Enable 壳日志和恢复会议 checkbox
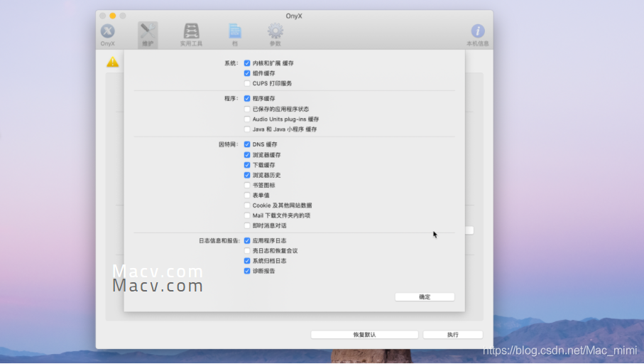Screen dimensions: 644x364 247,251
